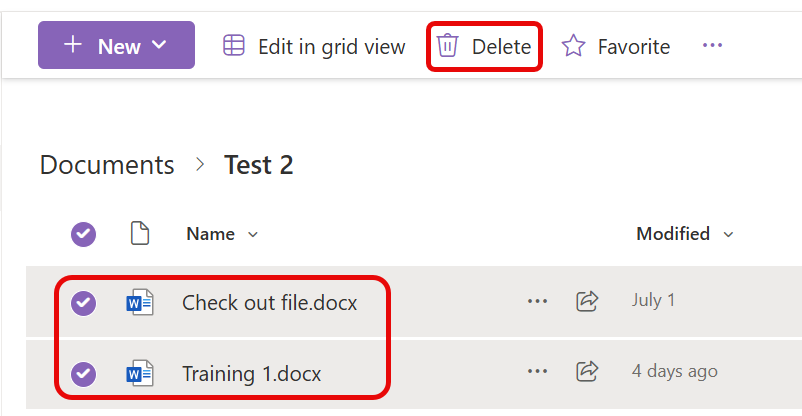Viewport: 802px width, 416px height.
Task: Deselect the Check out file.docx checkbox
Action: point(84,302)
